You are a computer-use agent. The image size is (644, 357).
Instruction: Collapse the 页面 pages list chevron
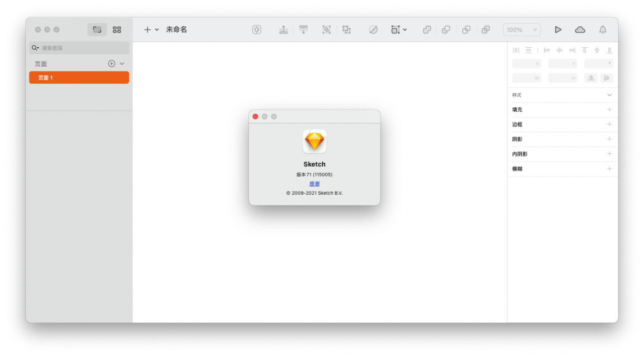(122, 63)
